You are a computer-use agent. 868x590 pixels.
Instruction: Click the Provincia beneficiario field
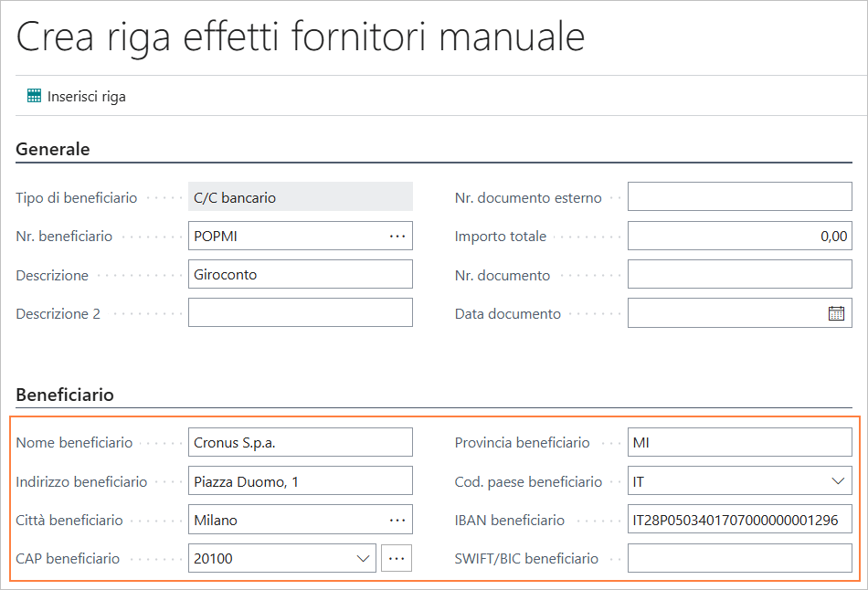coord(739,443)
